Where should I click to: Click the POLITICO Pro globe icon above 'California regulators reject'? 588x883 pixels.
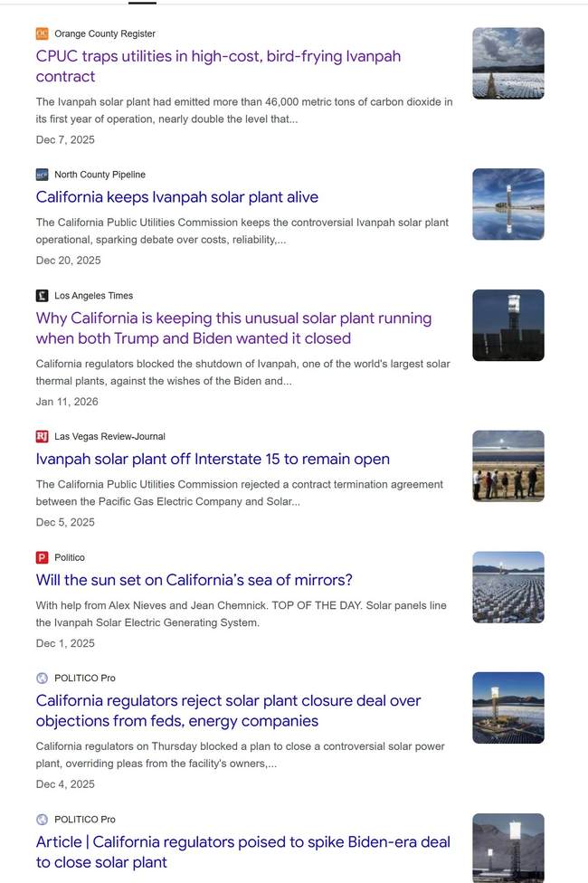[42, 678]
